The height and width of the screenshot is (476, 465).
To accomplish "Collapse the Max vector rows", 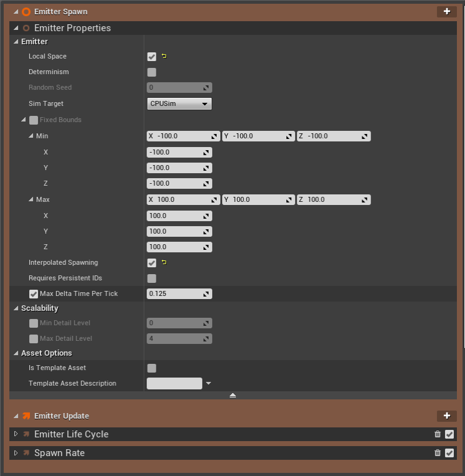I will (x=31, y=199).
